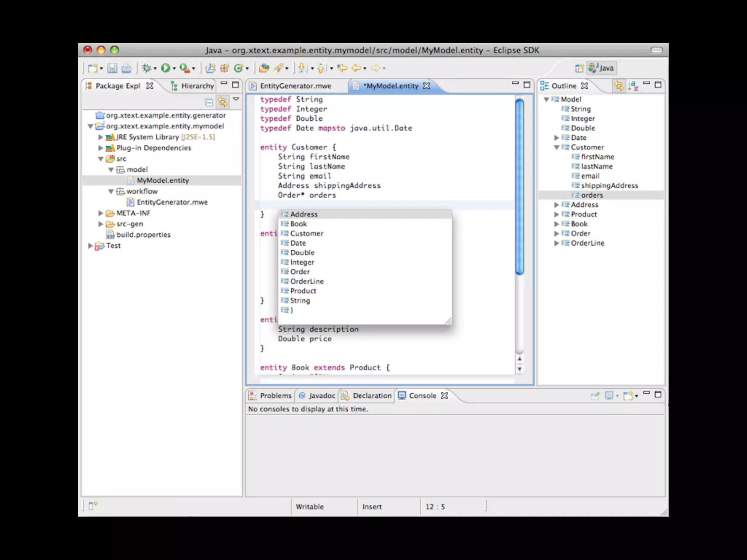The width and height of the screenshot is (747, 560).
Task: Select Customer in the content assist list
Action: pos(306,234)
